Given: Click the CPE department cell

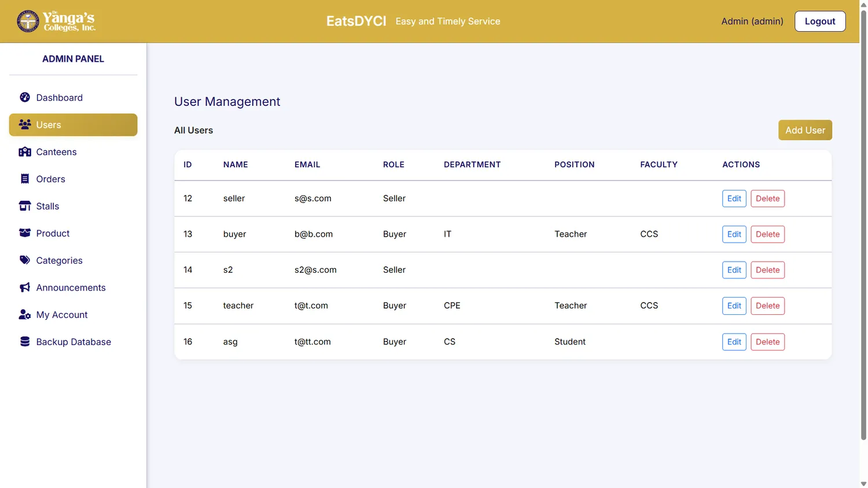Looking at the screenshot, I should 452,306.
